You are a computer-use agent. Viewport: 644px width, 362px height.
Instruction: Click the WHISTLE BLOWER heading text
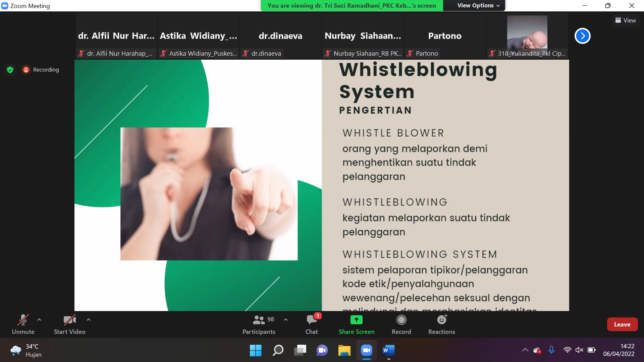(x=393, y=133)
